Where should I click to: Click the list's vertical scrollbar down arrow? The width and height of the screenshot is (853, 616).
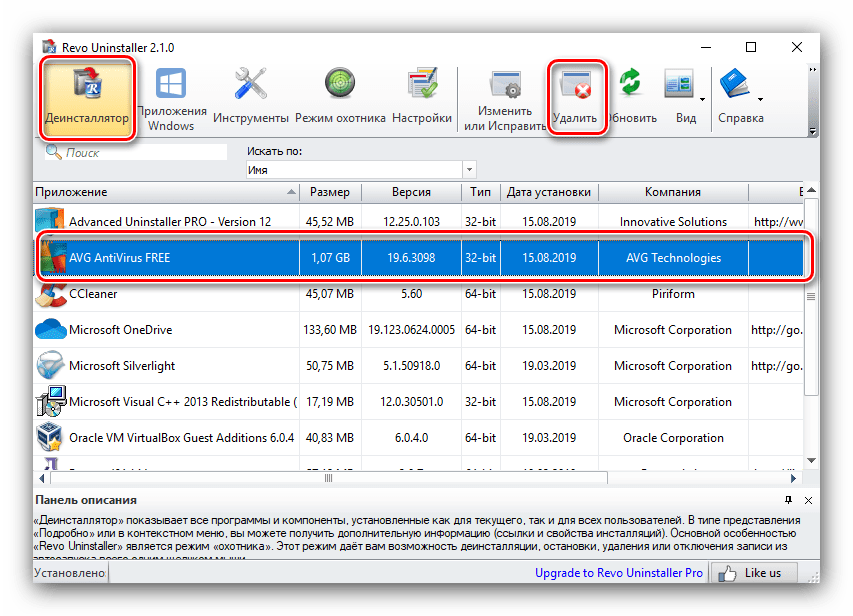pyautogui.click(x=811, y=460)
